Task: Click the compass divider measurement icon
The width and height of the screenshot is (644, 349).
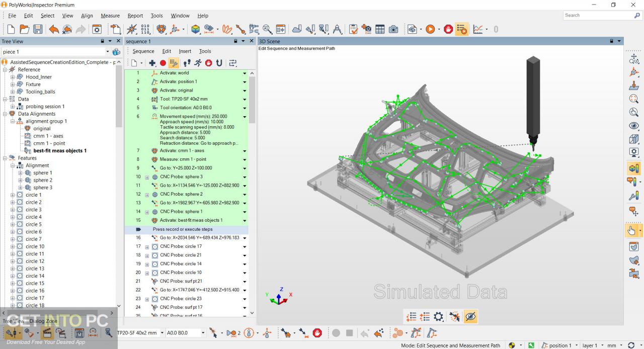Action: point(338,30)
